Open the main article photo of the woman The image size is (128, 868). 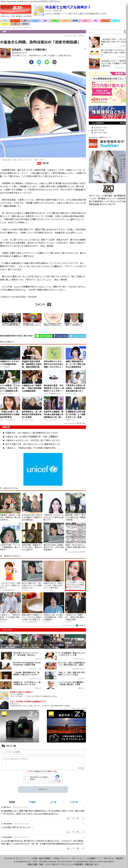click(x=43, y=115)
